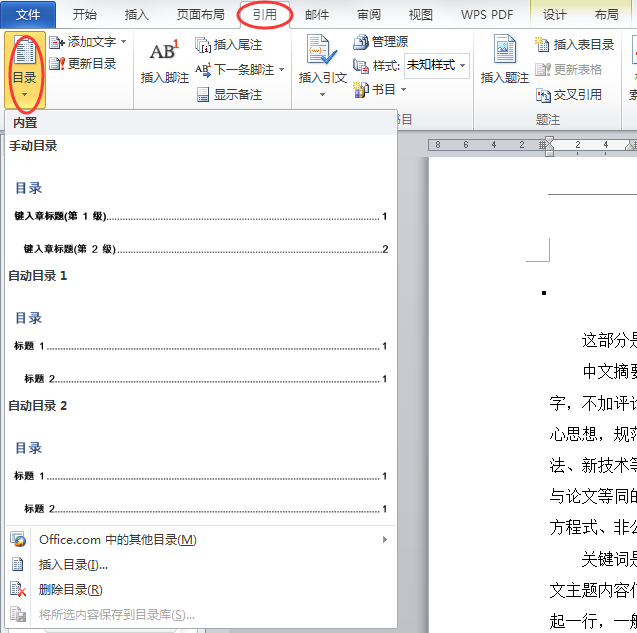Open the 样式 citation style combo box
This screenshot has height=633, width=637.
(x=436, y=65)
